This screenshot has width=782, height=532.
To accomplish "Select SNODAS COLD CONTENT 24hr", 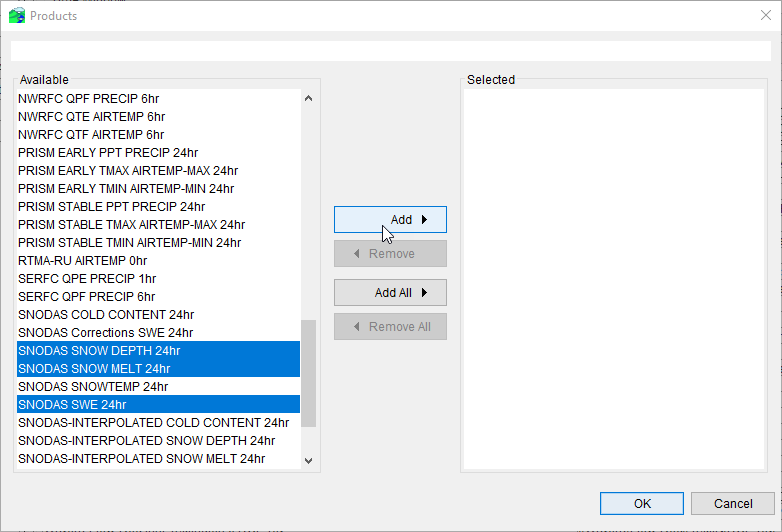I will click(159, 315).
